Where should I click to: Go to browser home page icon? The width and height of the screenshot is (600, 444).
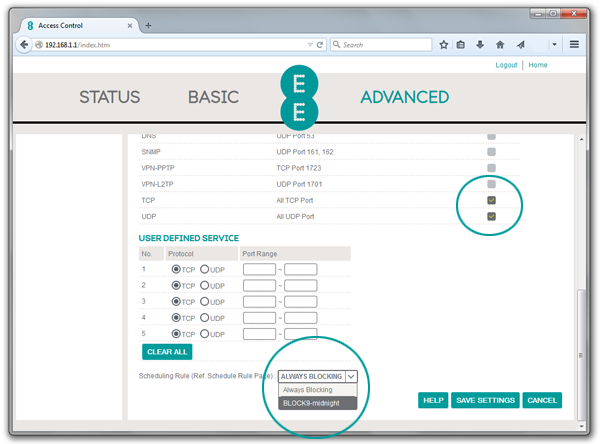(x=500, y=45)
